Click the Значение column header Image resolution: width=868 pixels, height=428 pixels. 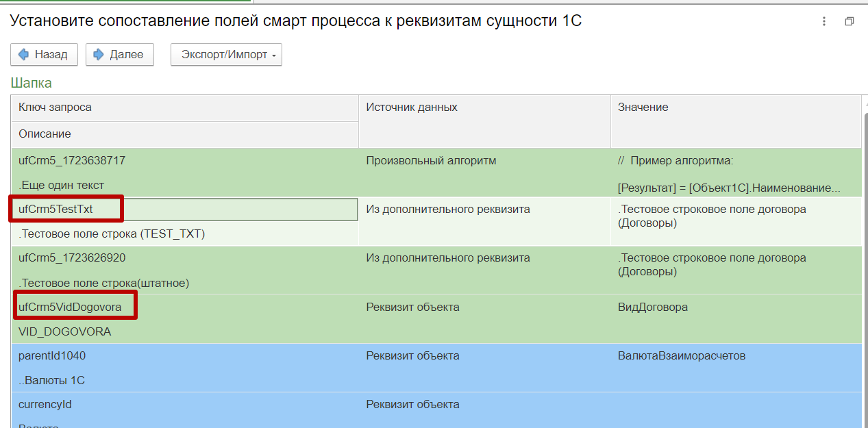[x=735, y=108]
